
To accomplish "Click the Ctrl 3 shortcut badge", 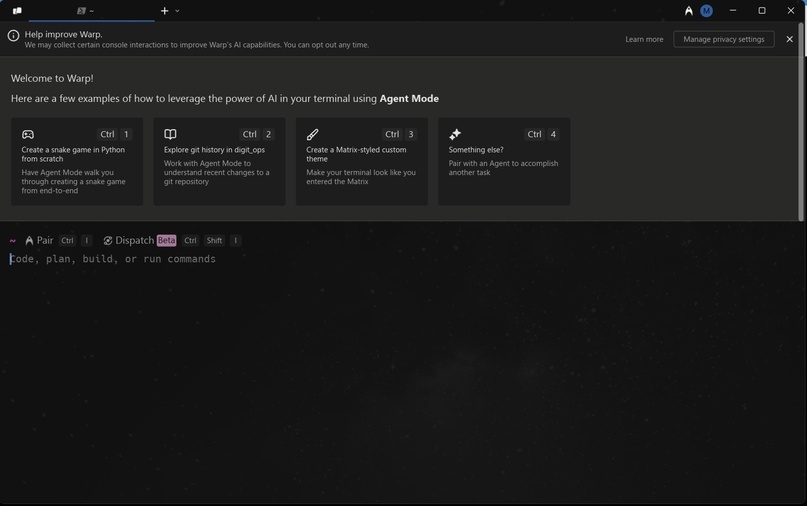I will pos(399,134).
